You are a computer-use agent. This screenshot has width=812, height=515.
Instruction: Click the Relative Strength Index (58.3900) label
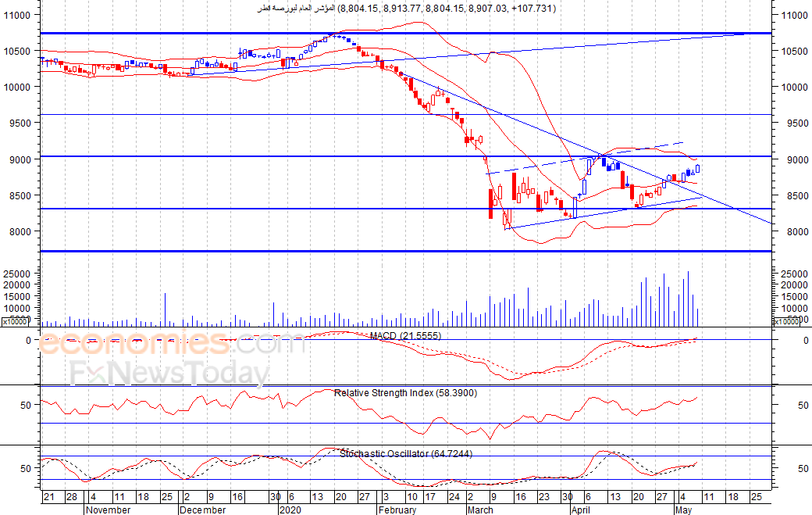click(x=405, y=393)
